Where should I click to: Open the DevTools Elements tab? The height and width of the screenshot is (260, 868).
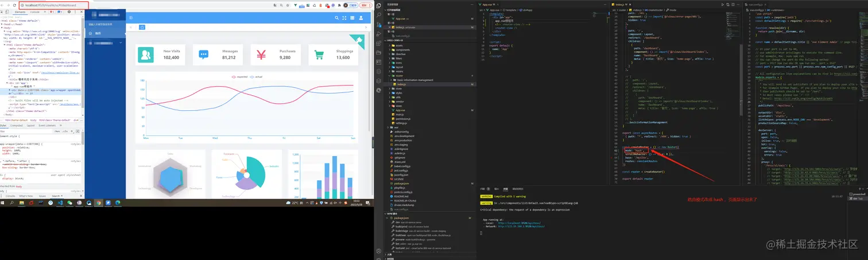pyautogui.click(x=20, y=12)
